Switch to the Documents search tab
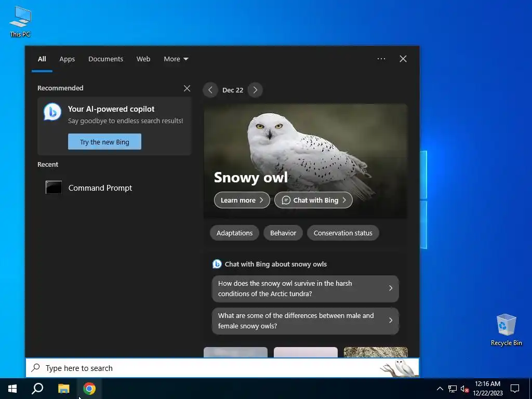Screen dimensions: 532x399 tap(105, 59)
